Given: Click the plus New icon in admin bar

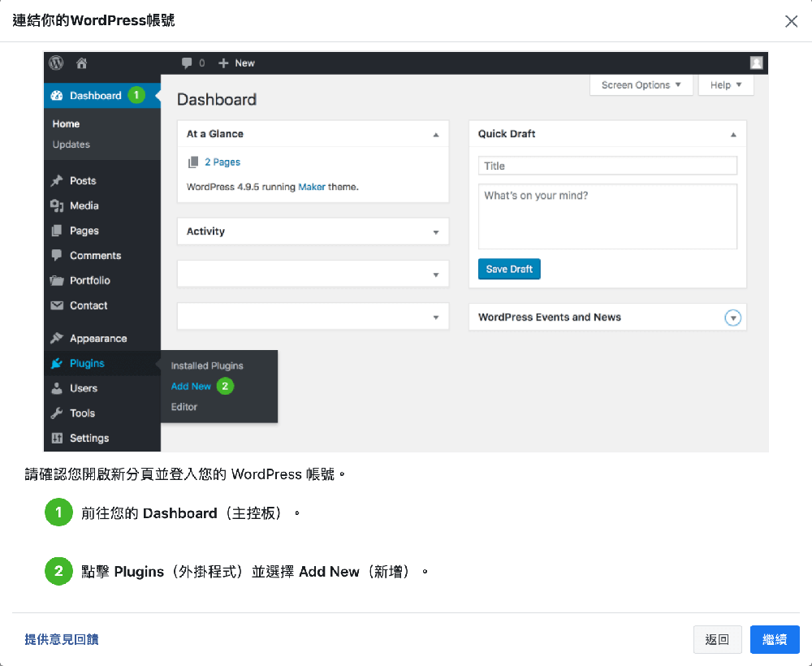Looking at the screenshot, I should [x=223, y=63].
